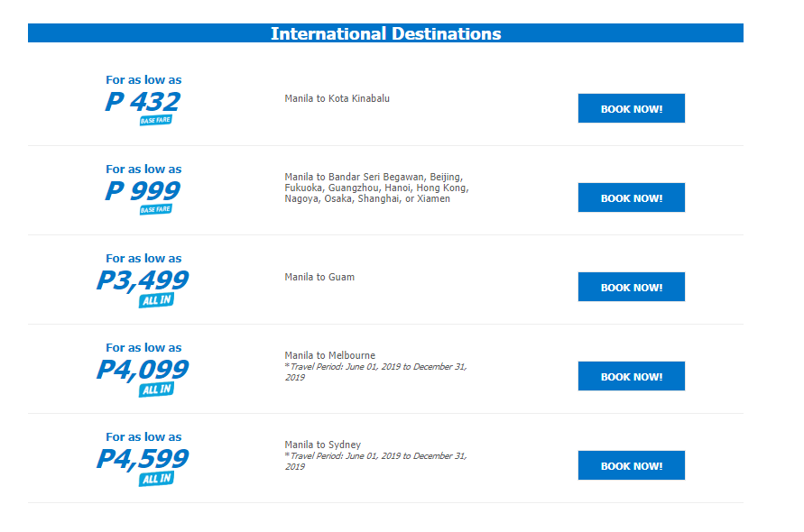This screenshot has height=532, width=804.
Task: Click the P4,599 price graphic
Action: pyautogui.click(x=143, y=458)
